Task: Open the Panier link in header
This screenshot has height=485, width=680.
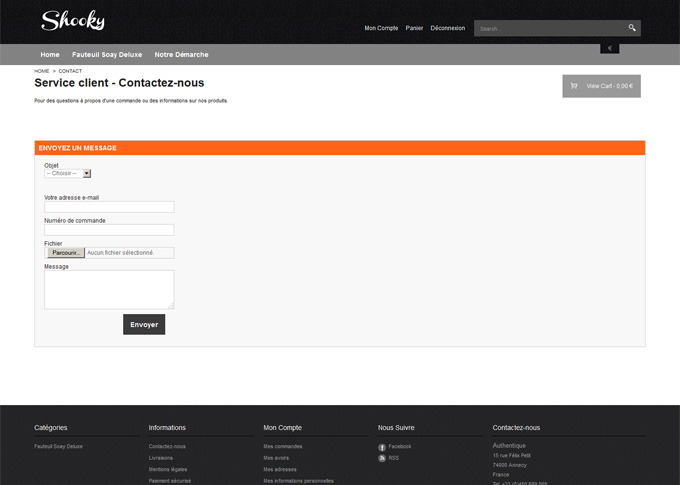Action: coord(414,28)
